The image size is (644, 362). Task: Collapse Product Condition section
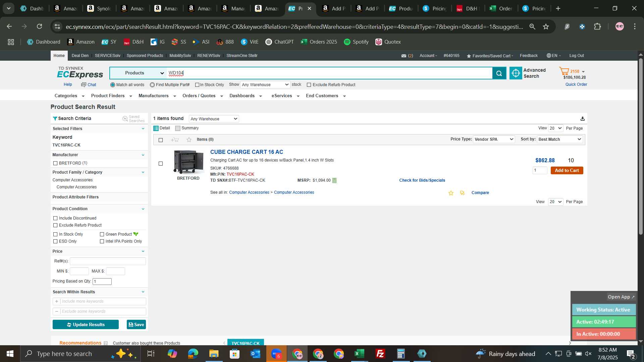[x=143, y=209]
